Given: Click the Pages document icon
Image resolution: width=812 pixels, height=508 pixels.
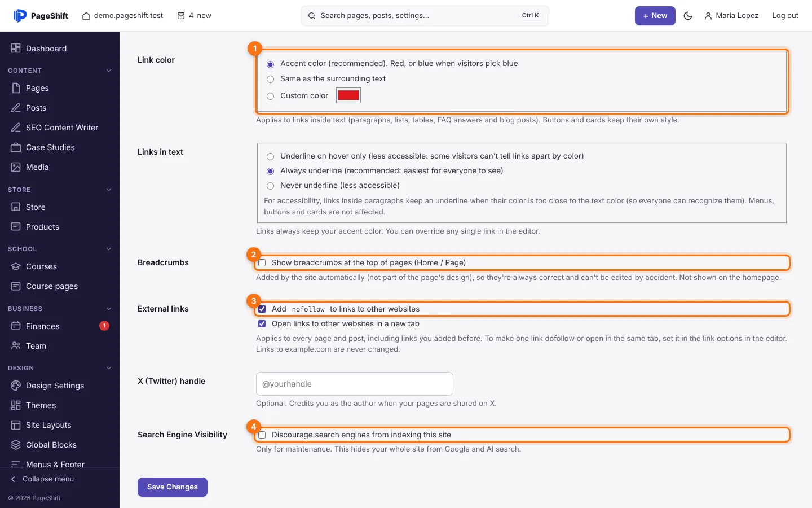Looking at the screenshot, I should click(x=16, y=88).
